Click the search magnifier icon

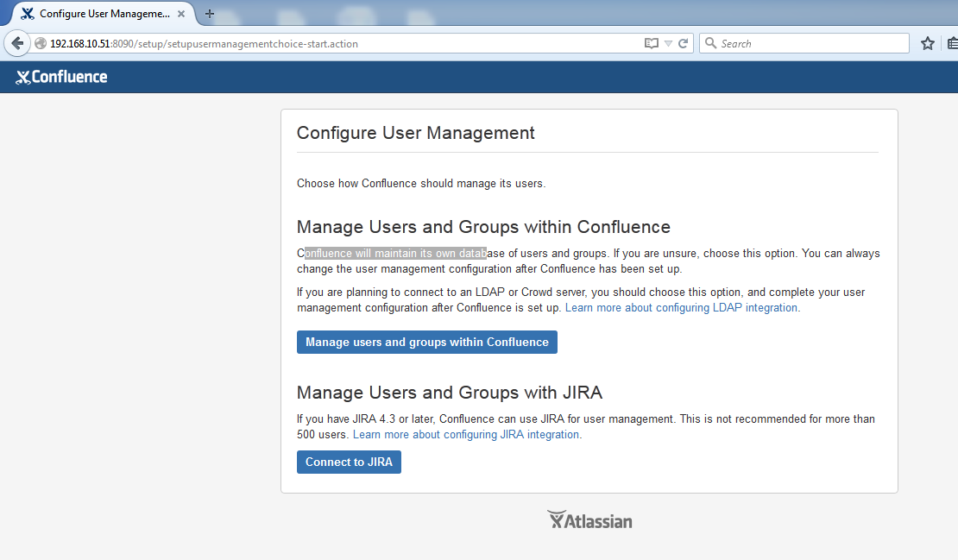pyautogui.click(x=710, y=43)
